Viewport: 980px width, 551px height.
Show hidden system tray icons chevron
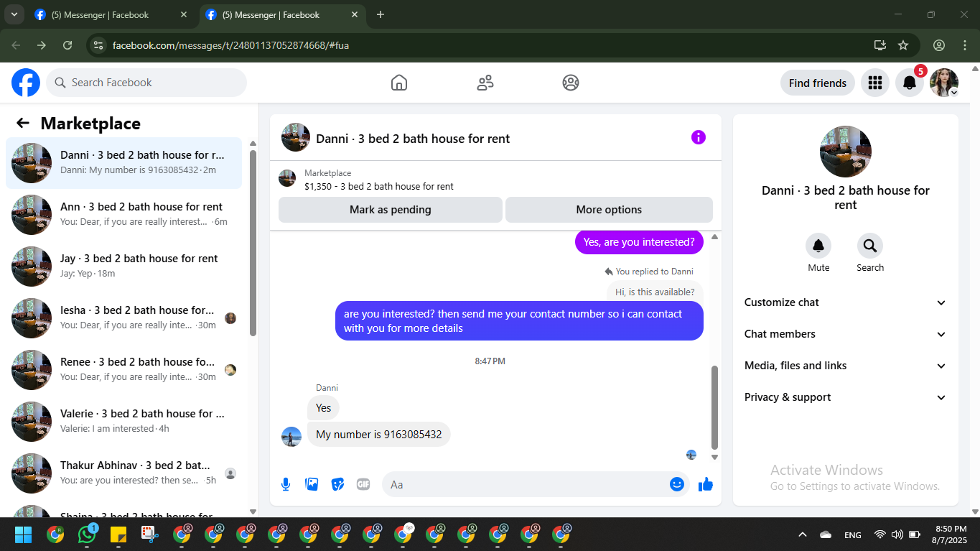803,534
